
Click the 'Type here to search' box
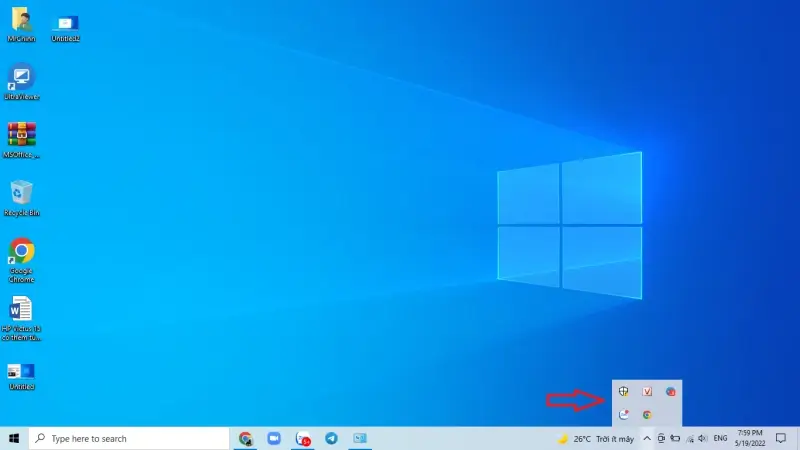pos(130,438)
